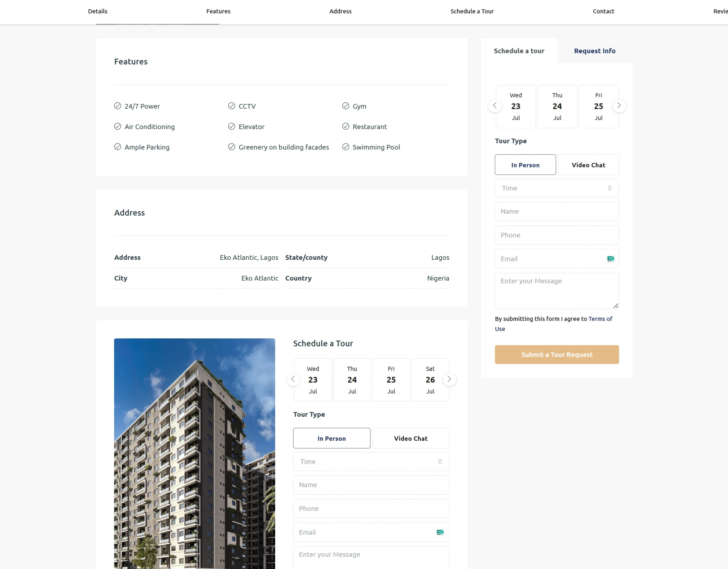Select Sat 26 Jul date card
The image size is (728, 569).
click(430, 380)
